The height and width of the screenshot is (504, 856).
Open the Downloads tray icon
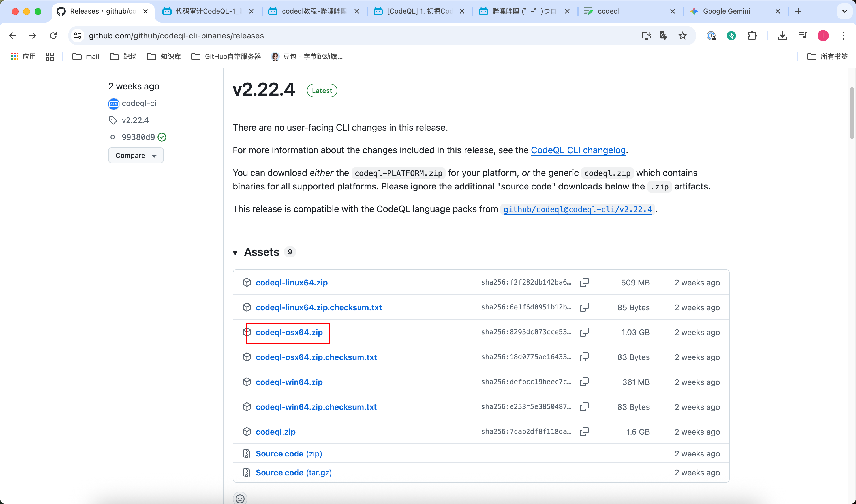pos(782,36)
